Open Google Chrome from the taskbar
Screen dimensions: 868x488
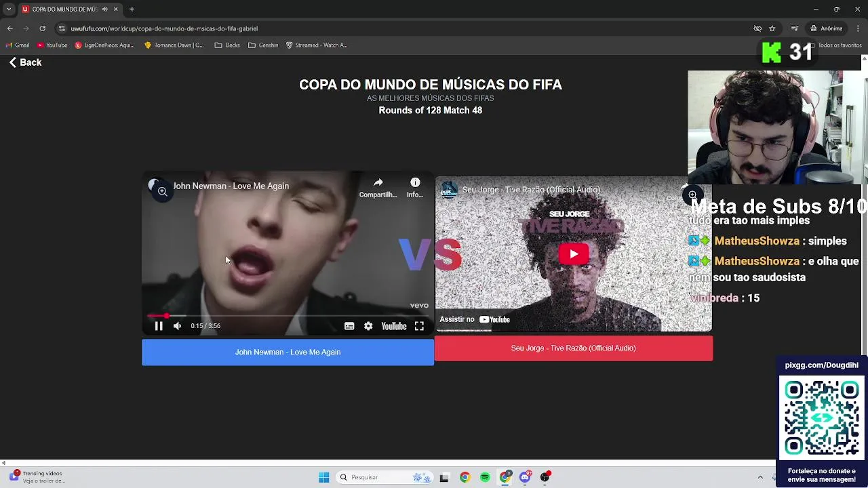[x=465, y=478]
